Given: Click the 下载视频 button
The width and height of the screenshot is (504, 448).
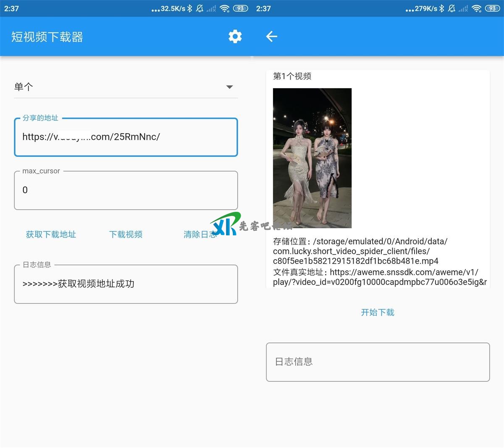Looking at the screenshot, I should click(126, 235).
